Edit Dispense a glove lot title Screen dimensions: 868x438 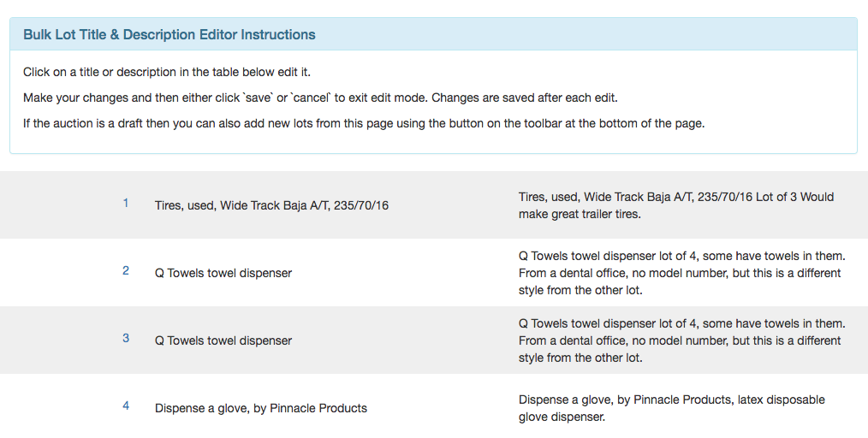pos(261,408)
